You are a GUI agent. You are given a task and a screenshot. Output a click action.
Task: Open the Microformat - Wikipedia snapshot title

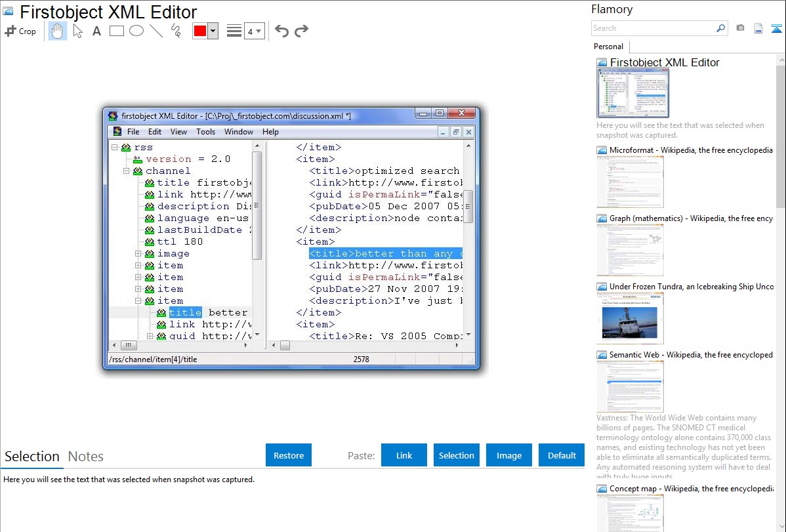click(x=692, y=150)
